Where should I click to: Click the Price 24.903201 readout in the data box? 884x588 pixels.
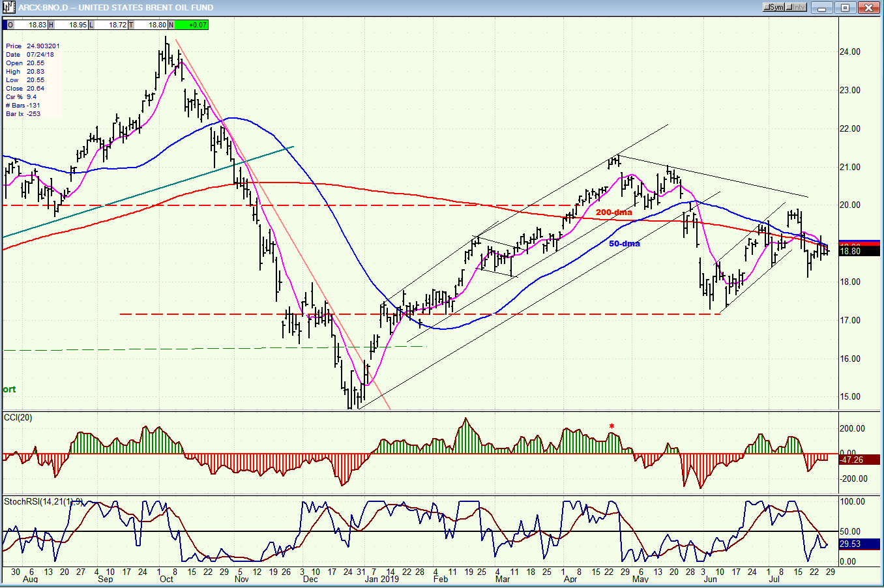click(33, 46)
